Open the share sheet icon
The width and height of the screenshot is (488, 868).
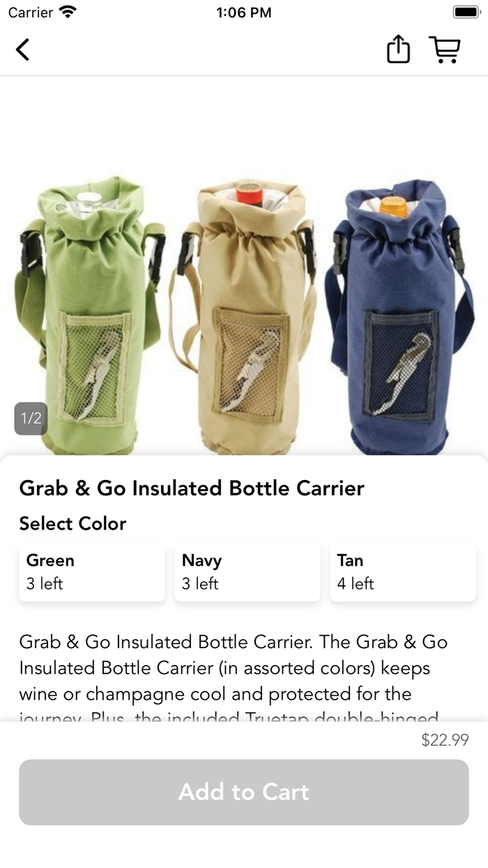tap(398, 50)
